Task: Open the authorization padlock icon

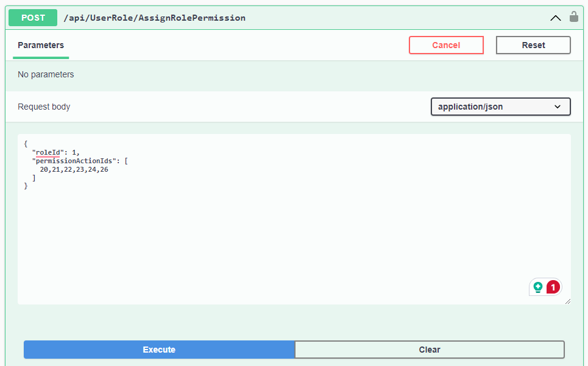Action: coord(573,18)
